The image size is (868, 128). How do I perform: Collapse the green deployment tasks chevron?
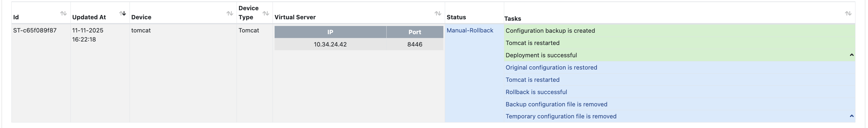click(x=852, y=55)
